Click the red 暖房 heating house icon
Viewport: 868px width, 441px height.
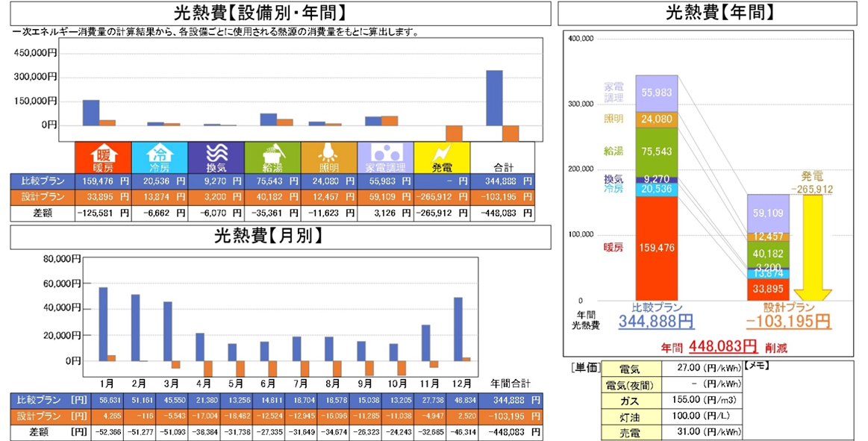(103, 157)
